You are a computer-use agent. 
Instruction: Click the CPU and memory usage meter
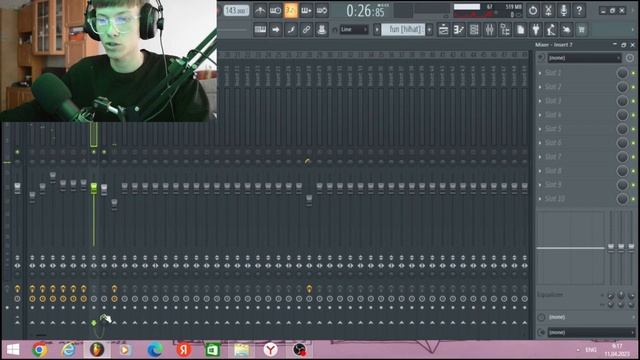(x=488, y=11)
